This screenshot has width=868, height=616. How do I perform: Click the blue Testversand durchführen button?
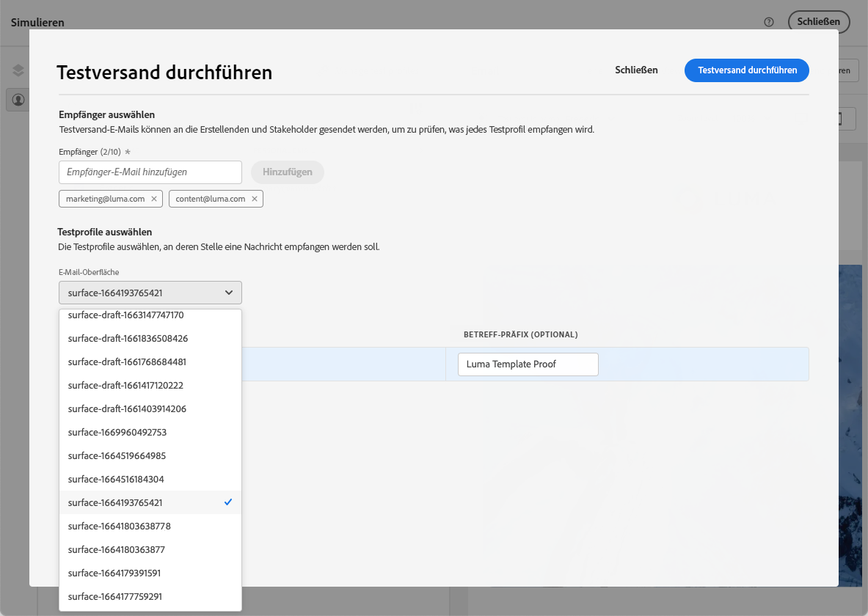click(747, 70)
